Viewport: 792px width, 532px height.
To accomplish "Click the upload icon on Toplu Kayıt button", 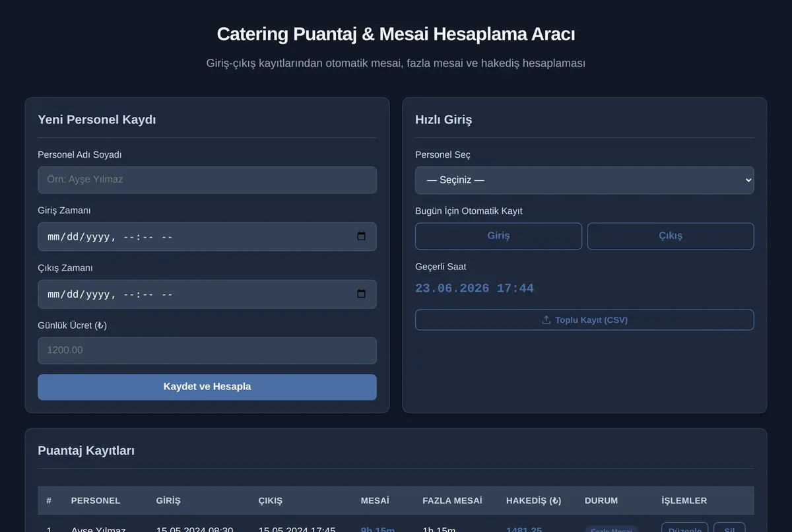I will click(x=546, y=320).
